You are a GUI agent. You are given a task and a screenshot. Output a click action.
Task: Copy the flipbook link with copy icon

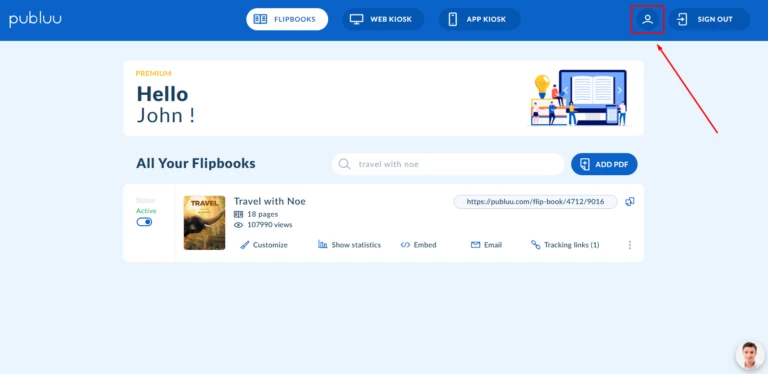630,202
